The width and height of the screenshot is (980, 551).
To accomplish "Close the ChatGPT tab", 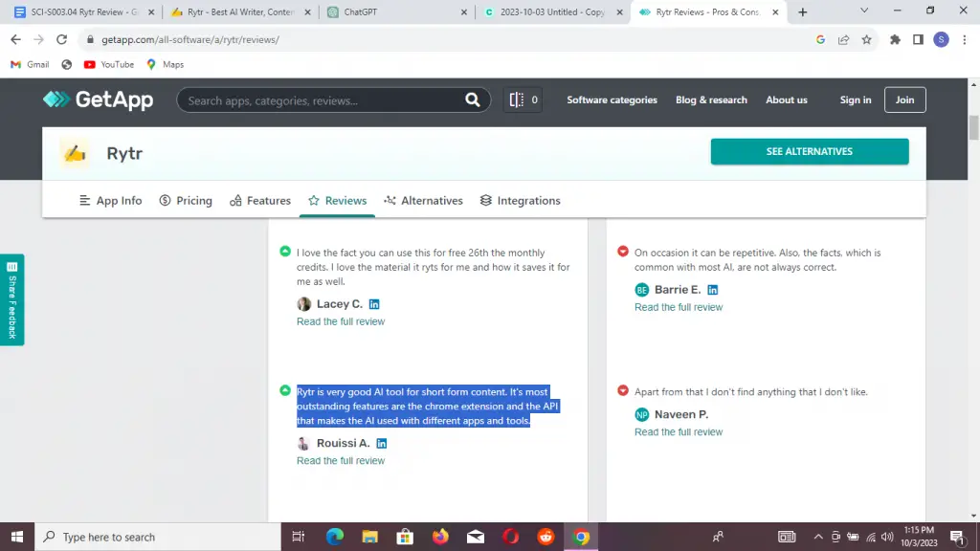I will (464, 11).
